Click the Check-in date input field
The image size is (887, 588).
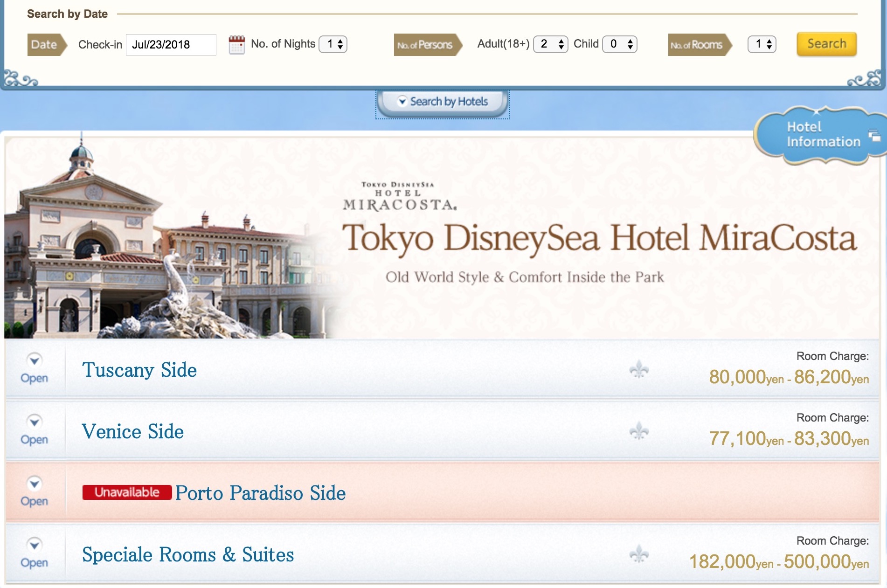[171, 45]
